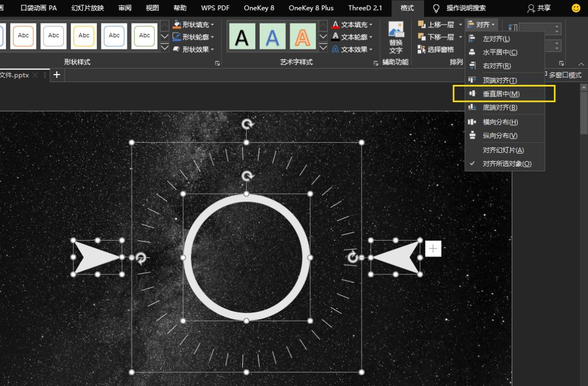
Task: Close the 文件.pptx document tab
Action: click(35, 75)
